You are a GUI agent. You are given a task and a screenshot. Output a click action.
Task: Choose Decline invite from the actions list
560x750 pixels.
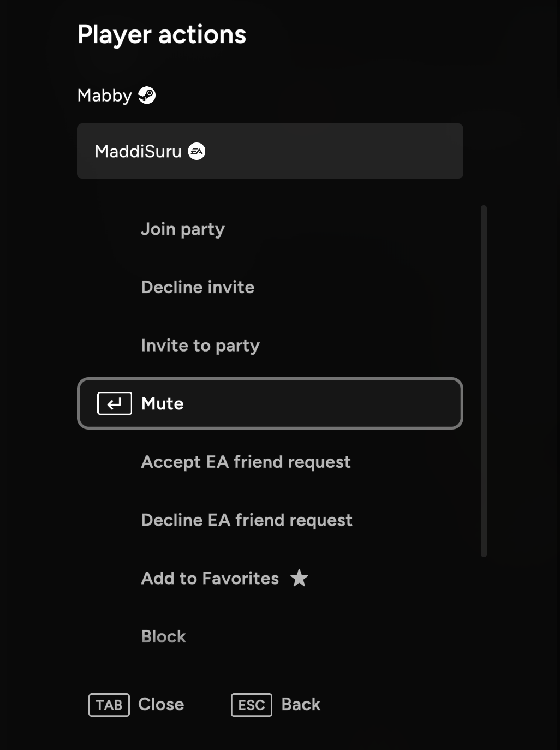pos(198,287)
